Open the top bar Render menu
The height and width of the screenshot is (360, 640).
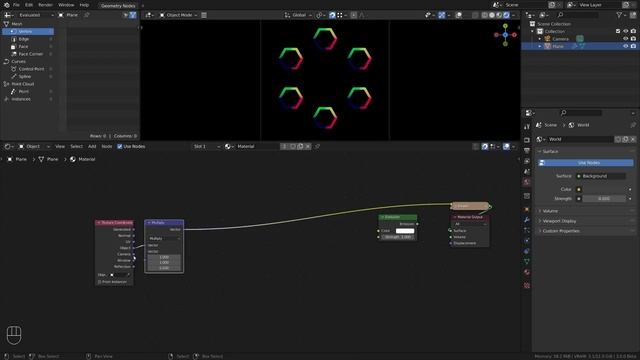coord(45,5)
